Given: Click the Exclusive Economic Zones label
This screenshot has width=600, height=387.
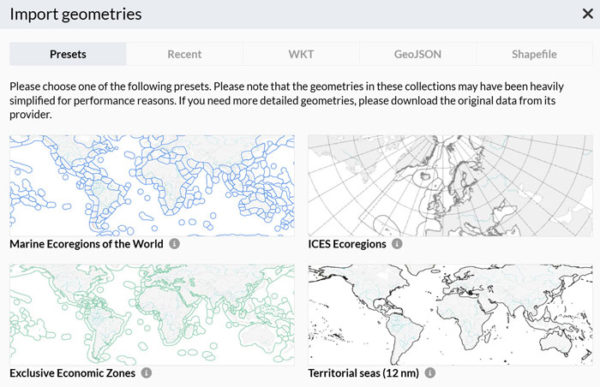Looking at the screenshot, I should click(72, 373).
